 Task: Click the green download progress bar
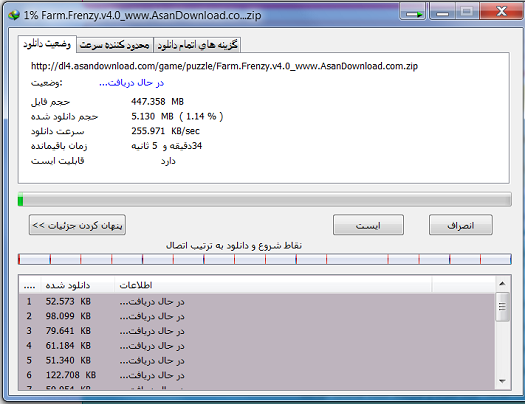click(265, 199)
